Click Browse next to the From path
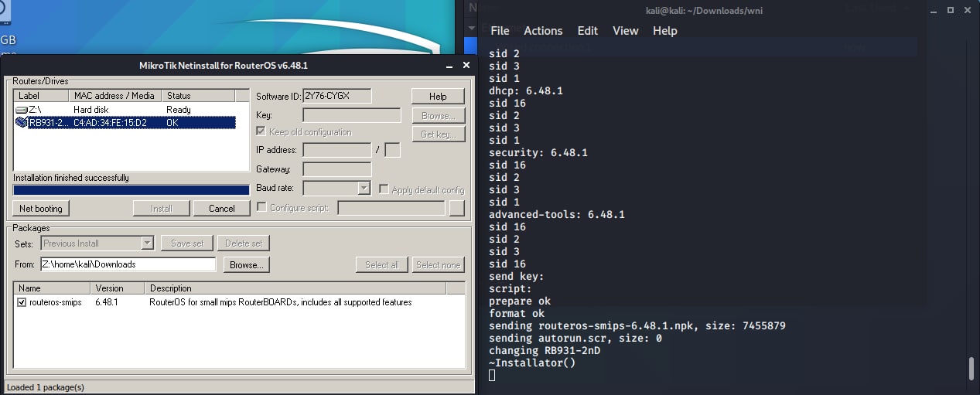Viewport: 980px width, 395px height. click(247, 264)
